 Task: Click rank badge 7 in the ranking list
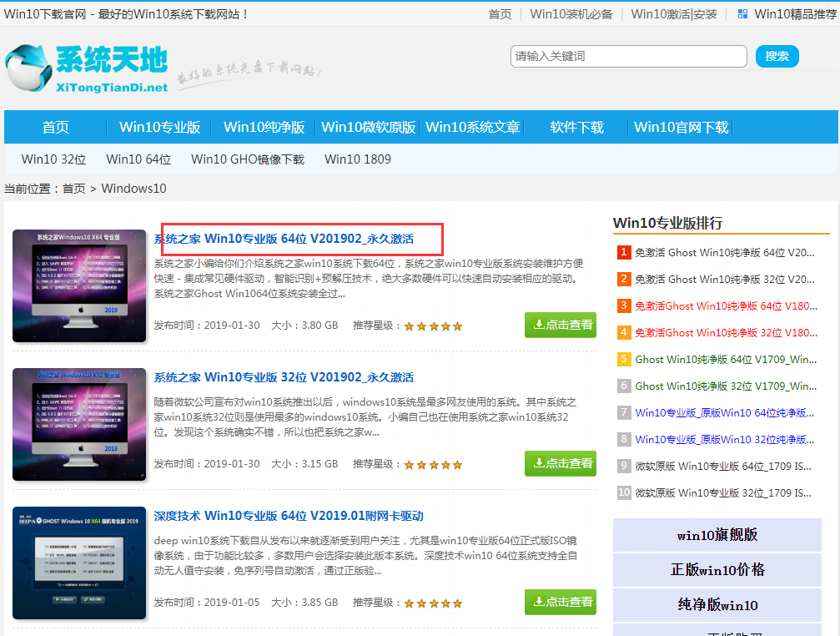click(624, 412)
